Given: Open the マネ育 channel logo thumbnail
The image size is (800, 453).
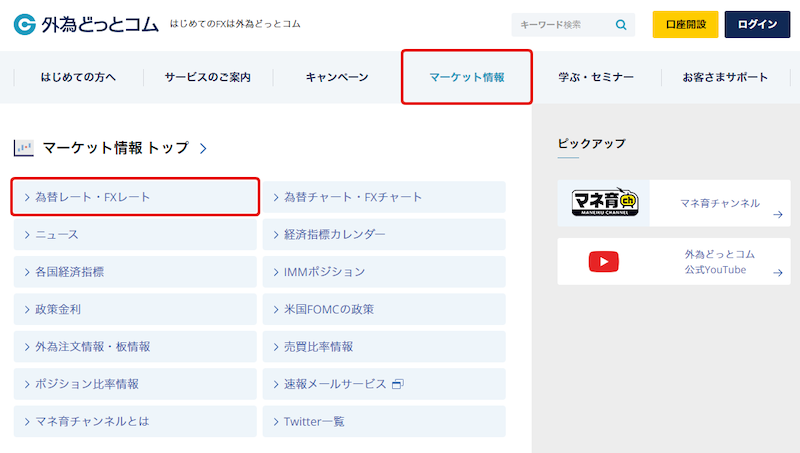Looking at the screenshot, I should coord(604,203).
